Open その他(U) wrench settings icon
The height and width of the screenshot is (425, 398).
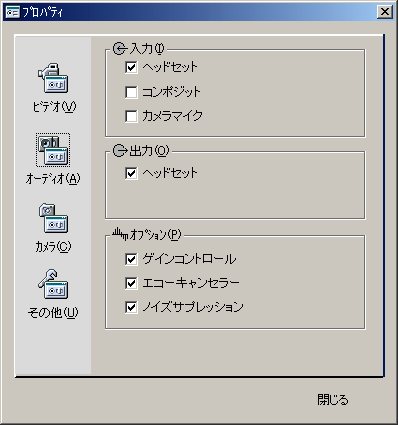coord(53,284)
